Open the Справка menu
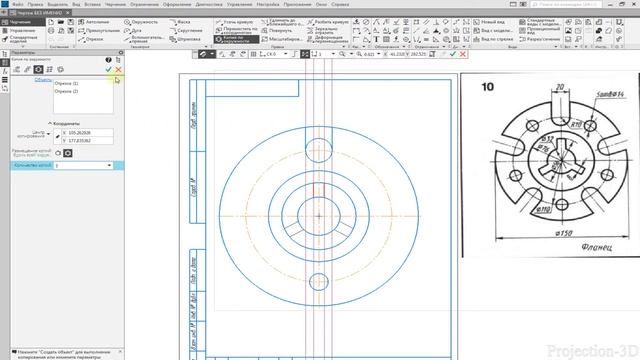The width and height of the screenshot is (640, 360). coord(340,4)
